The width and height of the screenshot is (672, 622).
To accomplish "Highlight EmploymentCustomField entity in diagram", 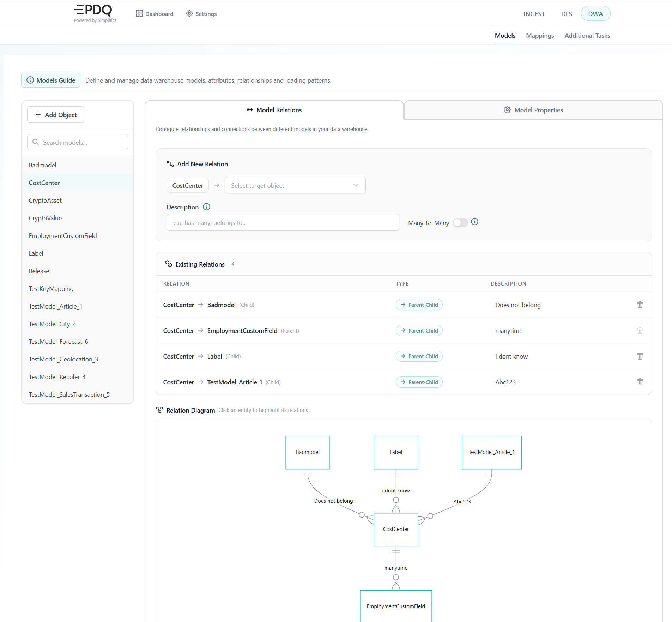I will 396,606.
